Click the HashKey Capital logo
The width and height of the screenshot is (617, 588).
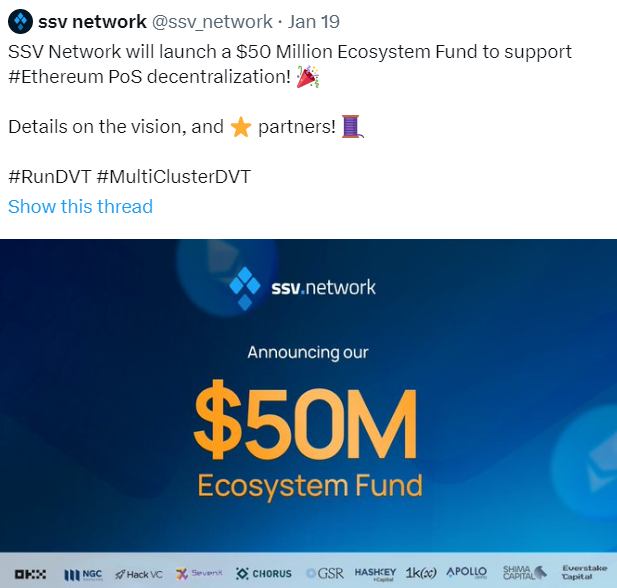click(375, 574)
